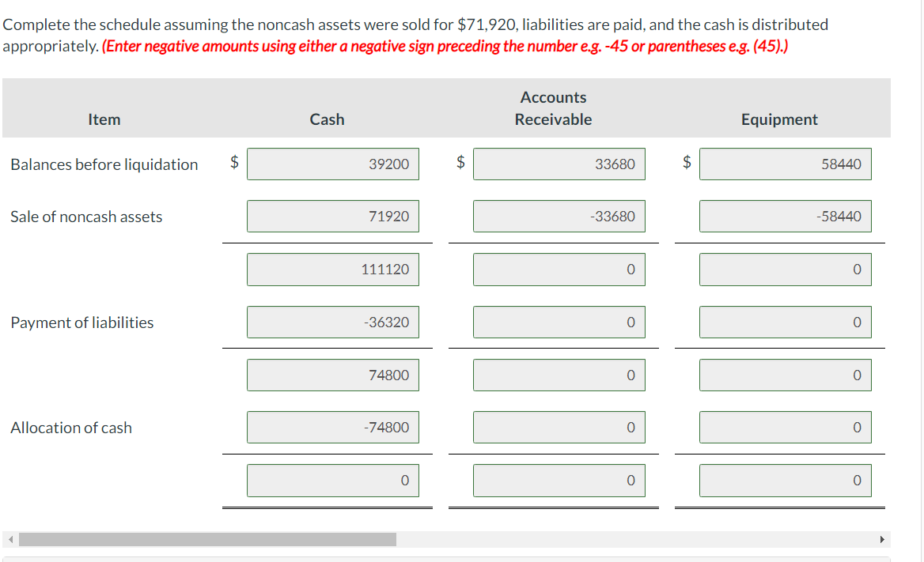Select the Cash allocation field -74800
This screenshot has width=924, height=562.
pyautogui.click(x=333, y=427)
